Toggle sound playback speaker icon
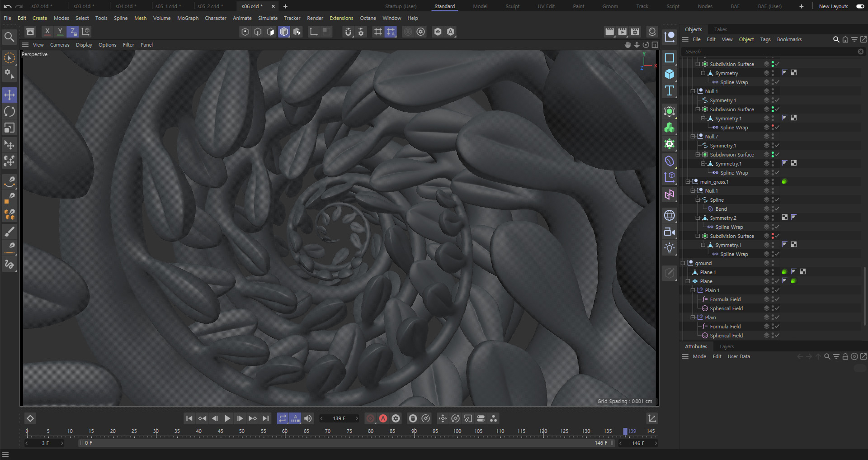Screen dimensions: 868x460 pyautogui.click(x=308, y=418)
